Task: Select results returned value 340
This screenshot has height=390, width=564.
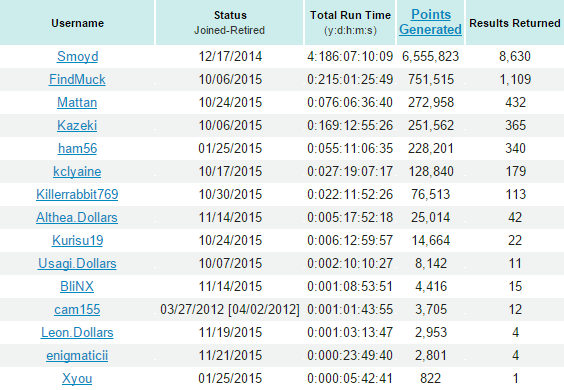Action: click(x=515, y=149)
